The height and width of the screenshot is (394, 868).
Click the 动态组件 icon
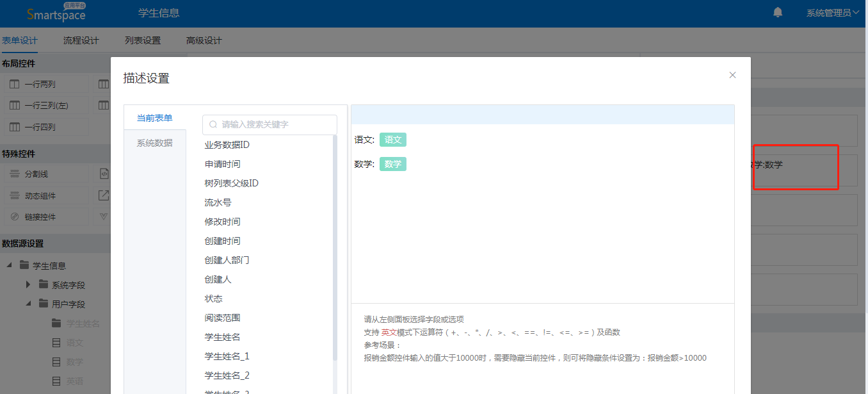[15, 195]
